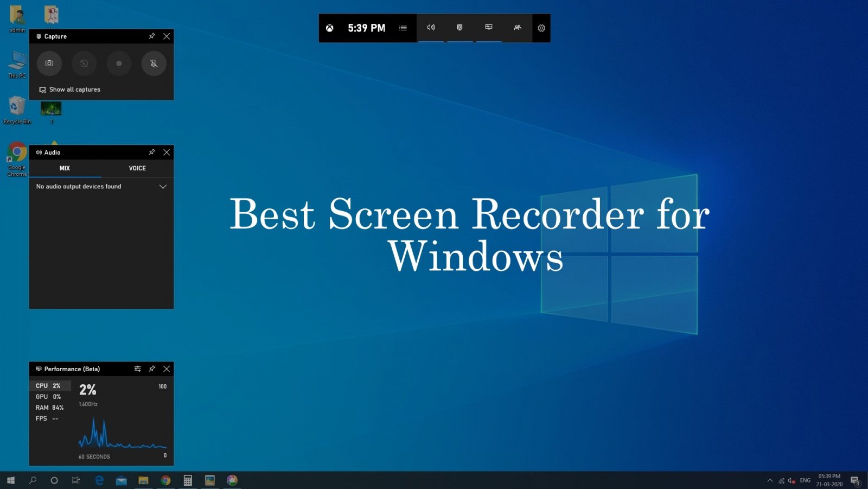The width and height of the screenshot is (868, 489).
Task: Open Show all captures
Action: coord(69,90)
